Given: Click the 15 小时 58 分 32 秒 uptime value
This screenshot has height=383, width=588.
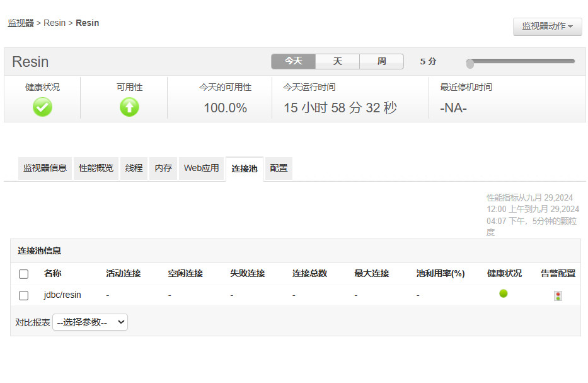Looking at the screenshot, I should tap(340, 108).
